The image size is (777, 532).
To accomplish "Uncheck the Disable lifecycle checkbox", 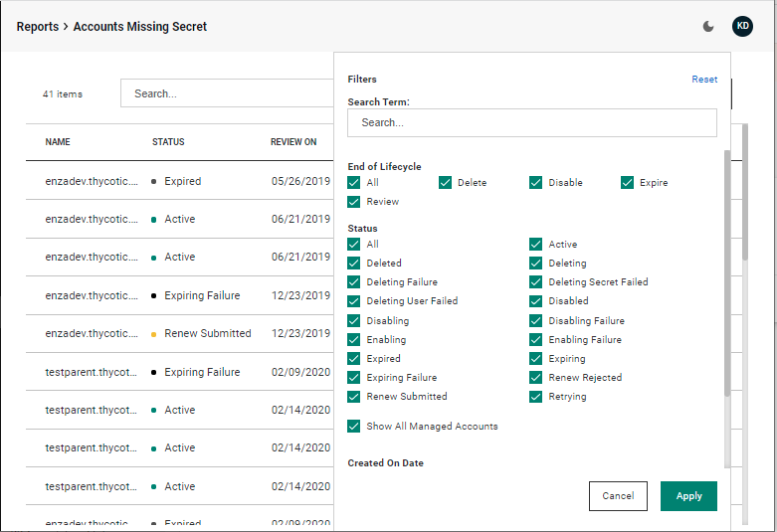I will click(x=536, y=183).
